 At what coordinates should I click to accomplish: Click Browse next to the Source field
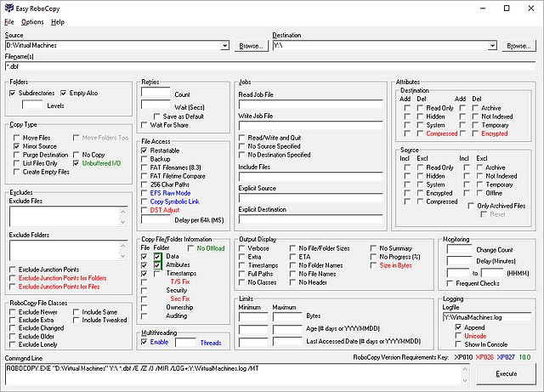point(251,46)
